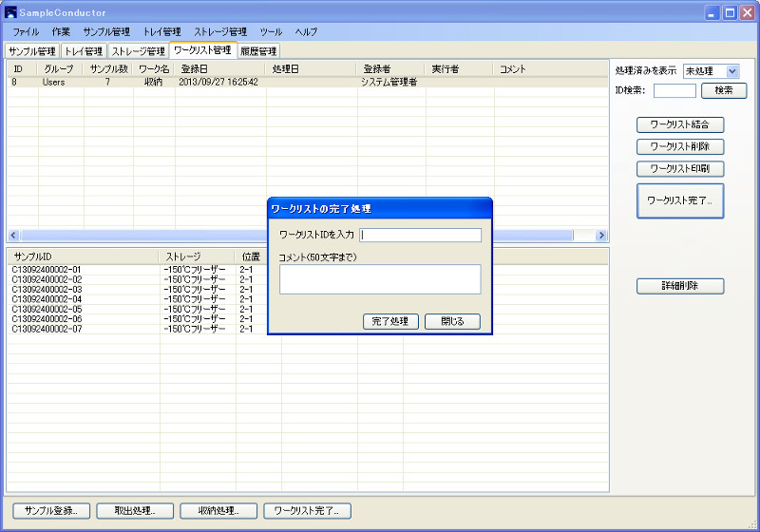Open the ツール menu
This screenshot has width=760, height=532.
click(x=271, y=32)
